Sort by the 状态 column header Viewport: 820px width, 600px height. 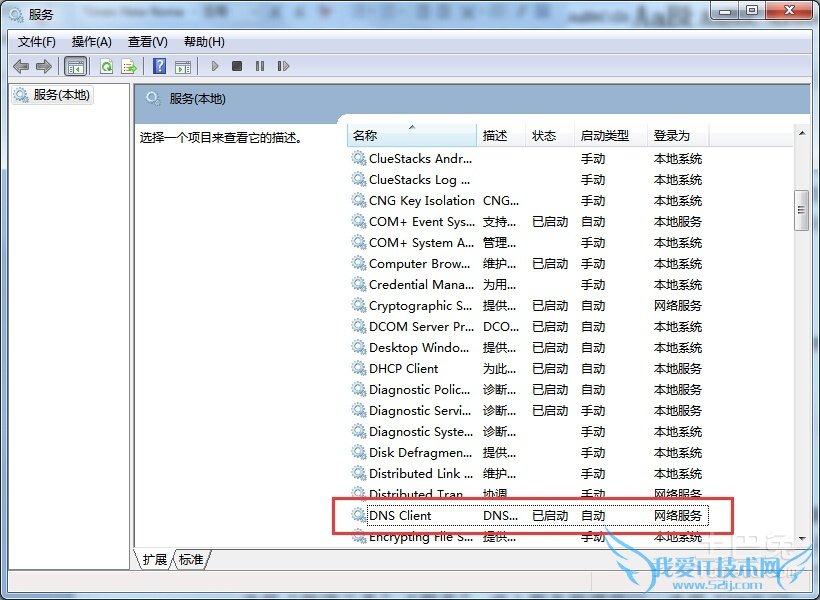(x=550, y=135)
